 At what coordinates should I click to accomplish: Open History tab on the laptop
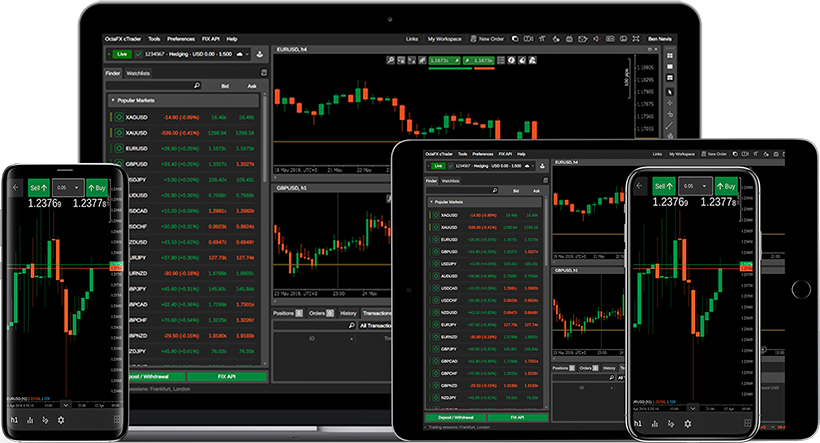pos(348,313)
